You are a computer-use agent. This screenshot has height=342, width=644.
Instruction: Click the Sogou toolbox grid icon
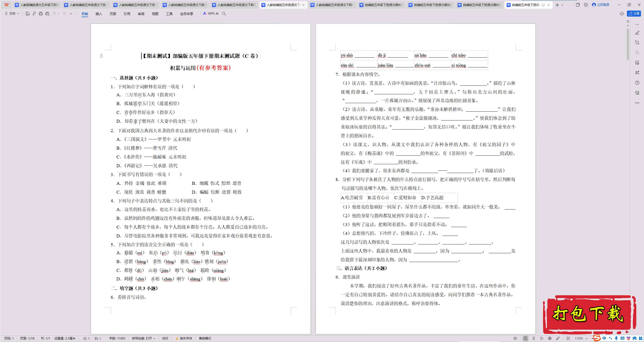pos(640,338)
